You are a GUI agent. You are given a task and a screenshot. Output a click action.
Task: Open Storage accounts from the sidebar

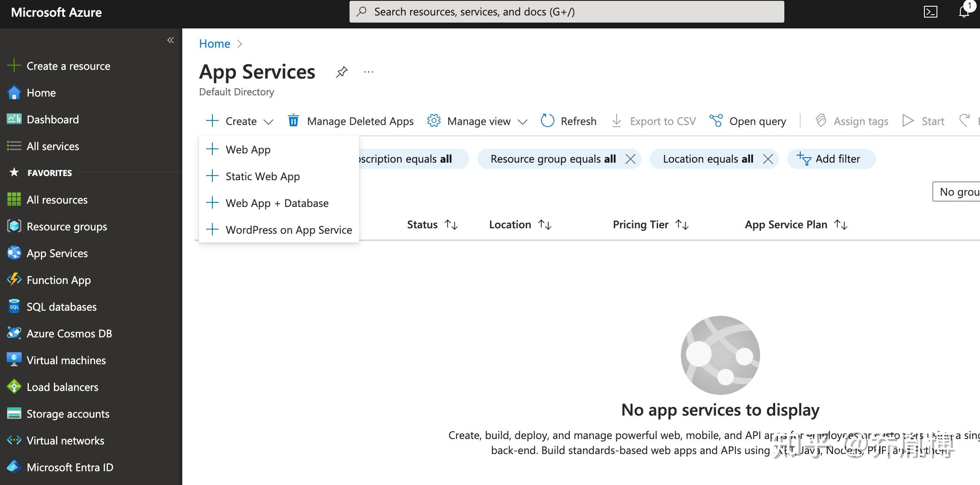point(68,414)
